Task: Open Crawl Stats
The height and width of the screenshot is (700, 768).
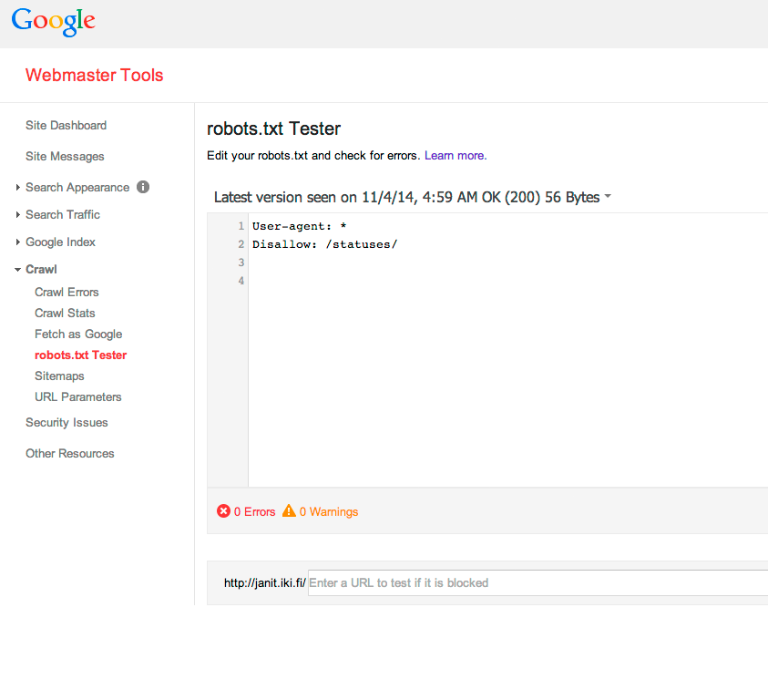Action: tap(65, 314)
